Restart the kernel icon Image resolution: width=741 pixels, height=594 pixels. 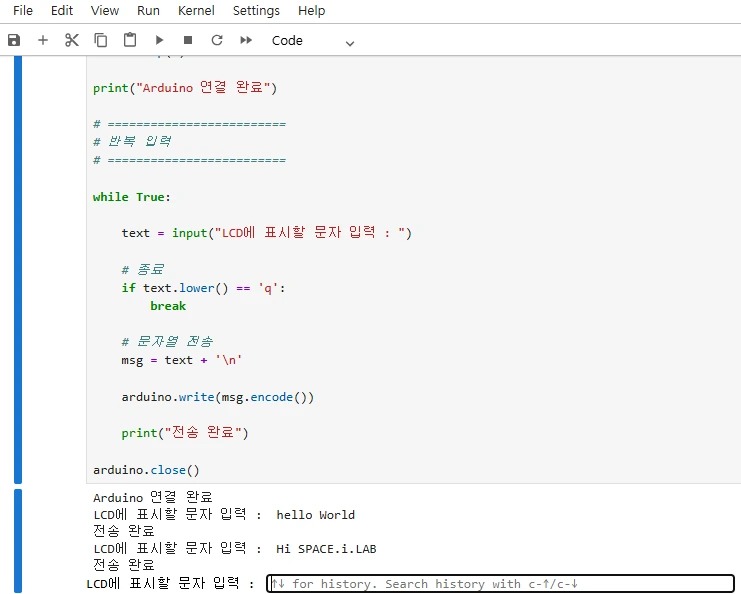tap(217, 40)
